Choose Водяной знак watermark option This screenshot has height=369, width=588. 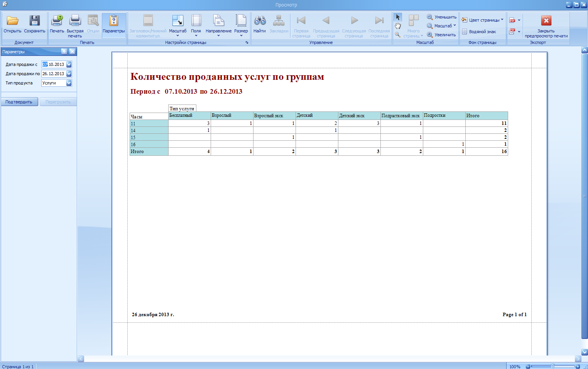coord(479,32)
